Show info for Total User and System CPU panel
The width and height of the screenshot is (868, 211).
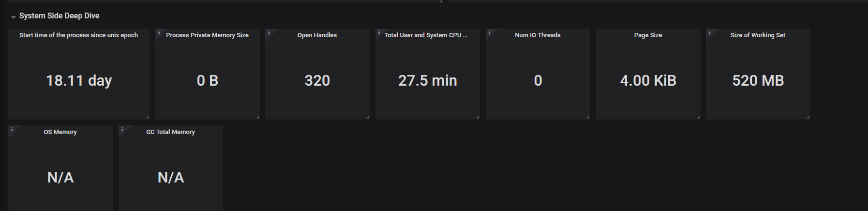pyautogui.click(x=379, y=32)
